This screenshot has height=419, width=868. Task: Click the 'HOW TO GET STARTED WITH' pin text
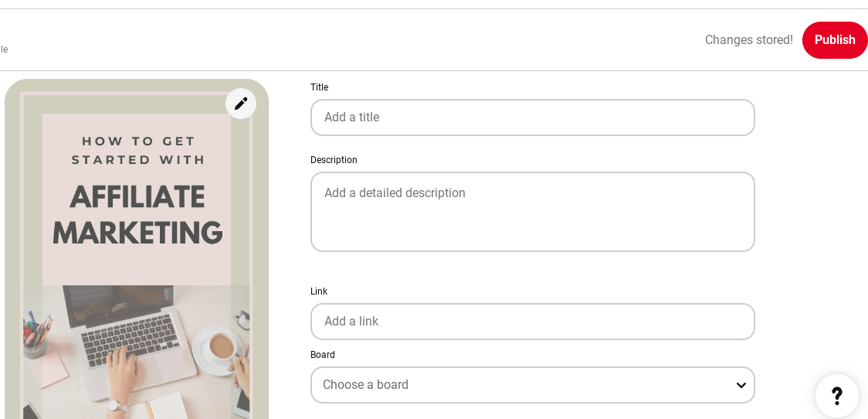(138, 150)
